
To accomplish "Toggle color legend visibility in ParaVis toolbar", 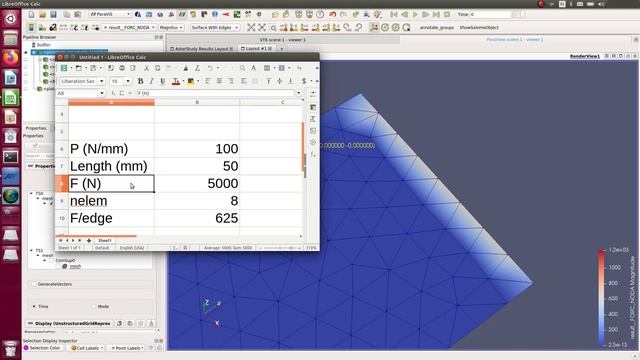I will tap(31, 27).
